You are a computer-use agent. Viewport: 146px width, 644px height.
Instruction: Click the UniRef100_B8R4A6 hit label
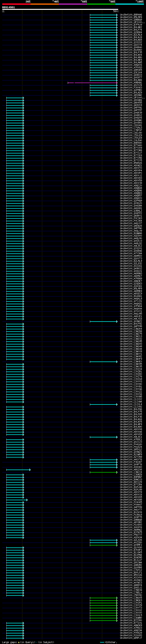point(131,15)
